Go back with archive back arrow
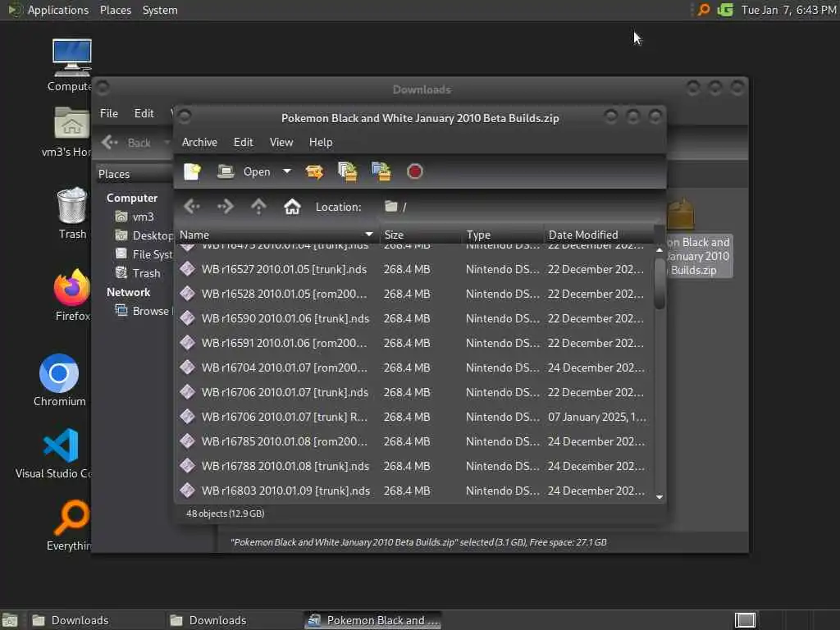This screenshot has width=840, height=630. [x=192, y=206]
